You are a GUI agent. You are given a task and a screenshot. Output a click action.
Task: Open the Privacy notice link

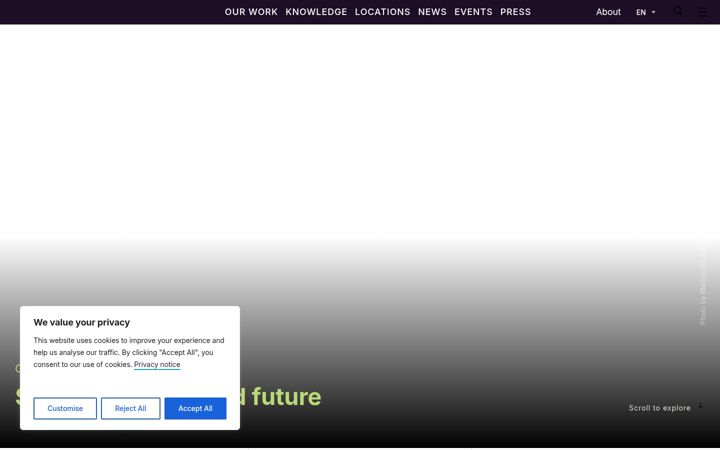pyautogui.click(x=157, y=365)
